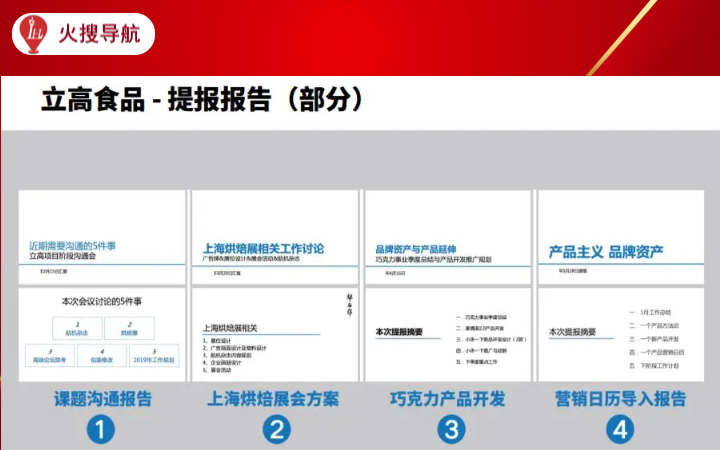Image resolution: width=720 pixels, height=450 pixels.
Task: Select the blue circled number 2 badge
Action: 276,430
